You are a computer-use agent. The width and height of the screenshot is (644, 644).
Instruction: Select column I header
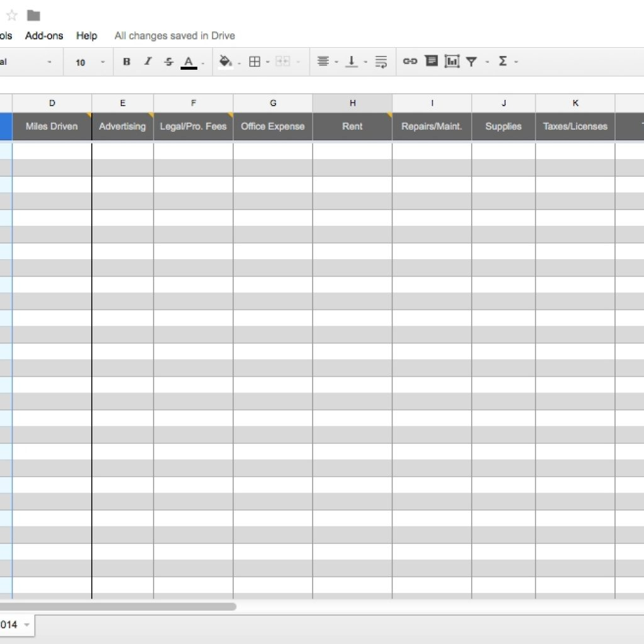click(432, 103)
